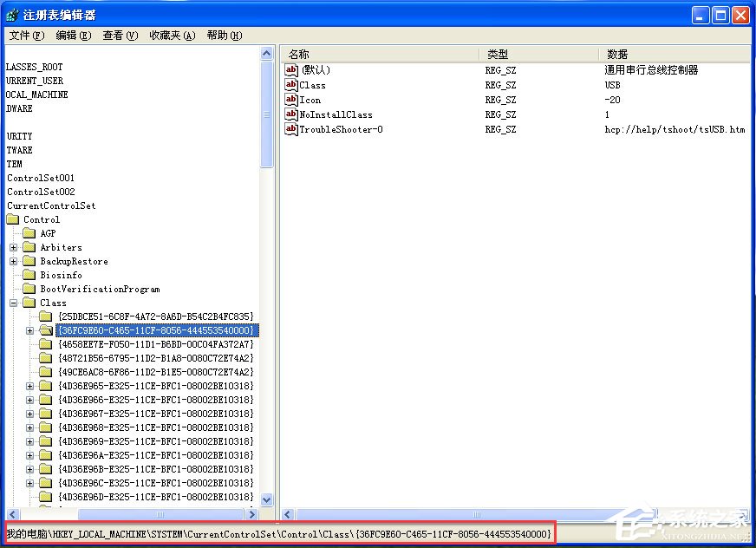
Task: Open the 查看 menu
Action: click(120, 36)
